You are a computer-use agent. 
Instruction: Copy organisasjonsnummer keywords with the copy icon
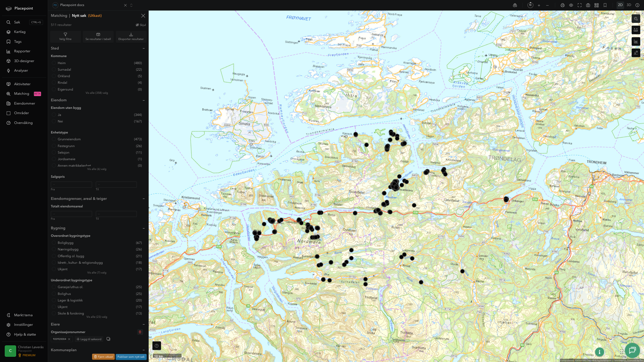(108, 339)
